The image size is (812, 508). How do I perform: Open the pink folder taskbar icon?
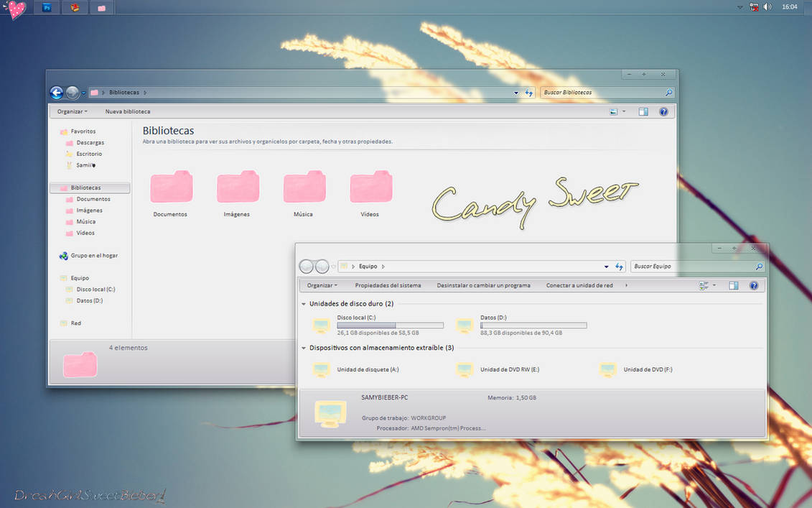tap(101, 7)
